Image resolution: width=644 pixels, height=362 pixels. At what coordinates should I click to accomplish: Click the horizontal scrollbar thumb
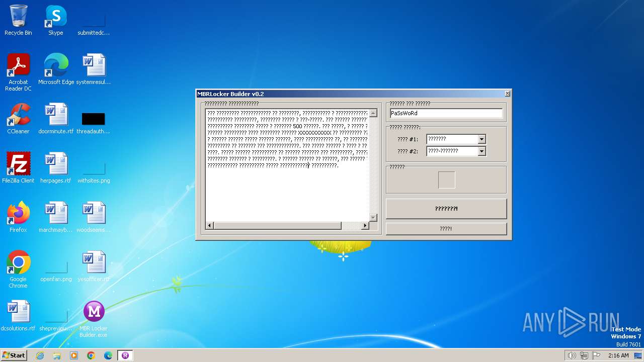pyautogui.click(x=278, y=226)
